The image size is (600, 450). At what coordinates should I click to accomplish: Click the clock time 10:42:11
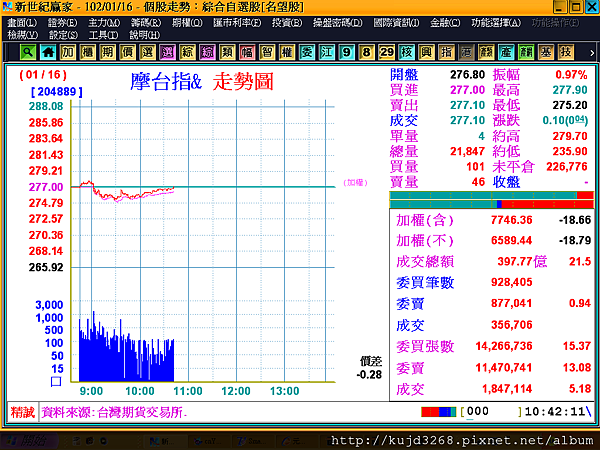pos(555,412)
